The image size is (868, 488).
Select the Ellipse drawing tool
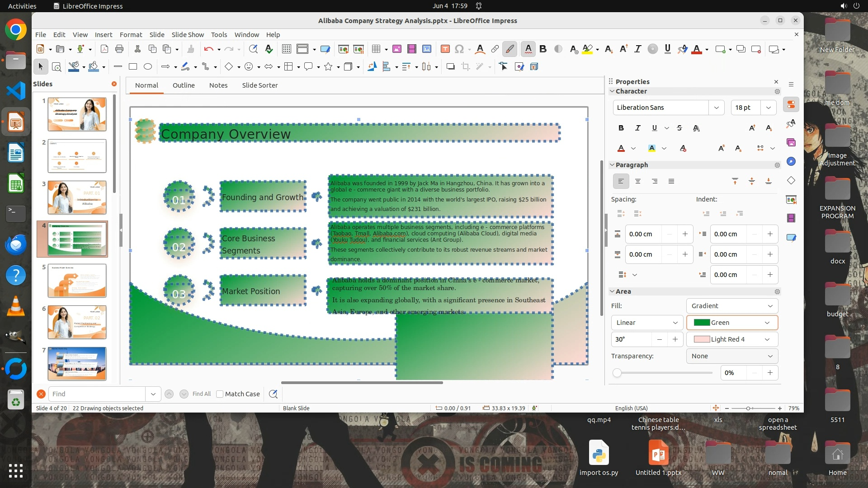click(148, 67)
